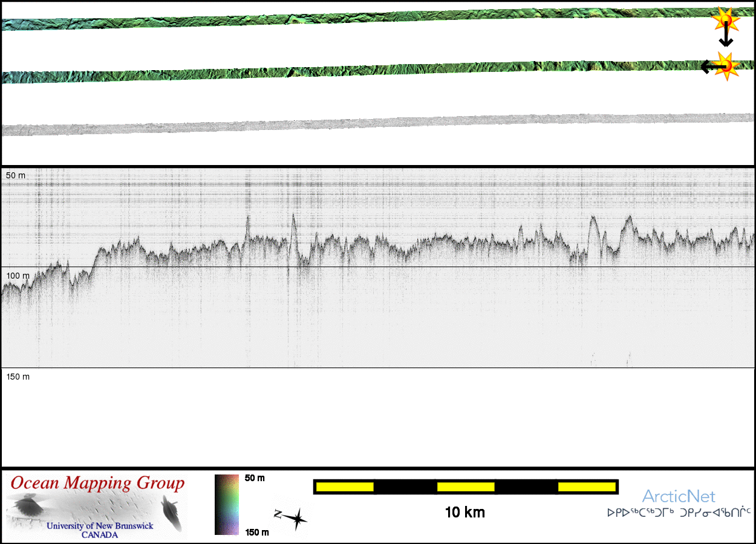This screenshot has width=756, height=544.
Task: Click the depth color scale legend bar
Action: [227, 505]
